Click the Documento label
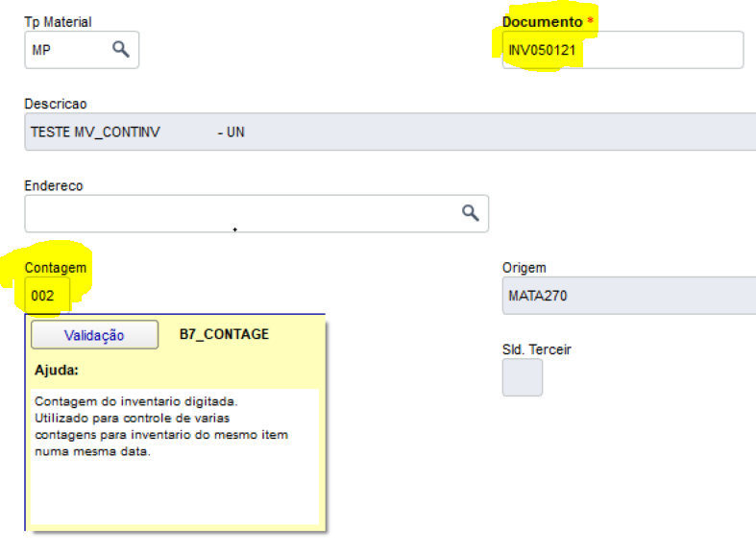The image size is (756, 553). point(543,22)
